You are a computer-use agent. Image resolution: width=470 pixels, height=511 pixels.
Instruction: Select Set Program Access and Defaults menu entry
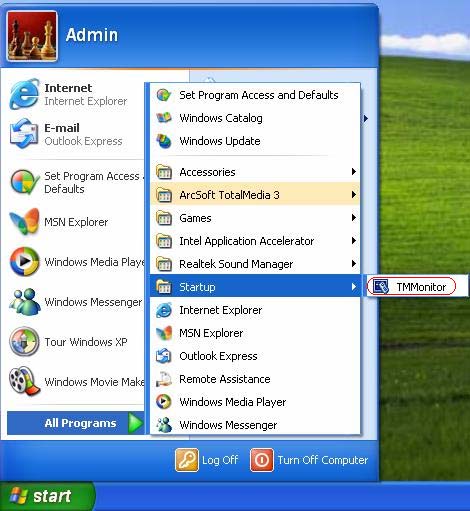click(x=255, y=95)
